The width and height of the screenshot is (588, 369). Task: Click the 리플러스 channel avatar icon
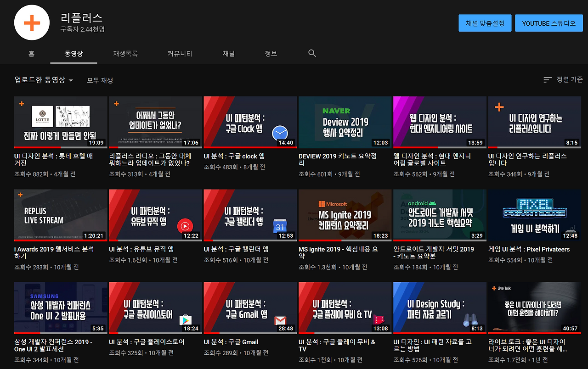[32, 23]
